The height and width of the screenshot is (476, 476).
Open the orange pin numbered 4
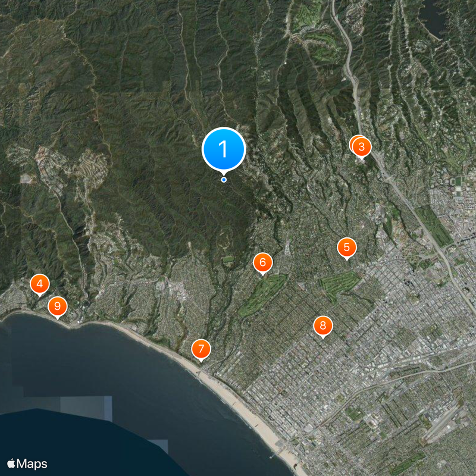coord(40,284)
